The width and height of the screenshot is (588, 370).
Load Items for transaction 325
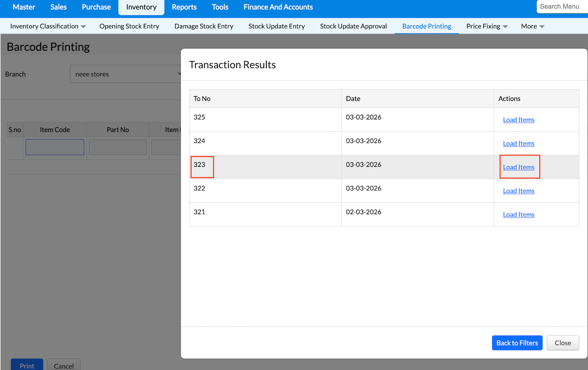(519, 120)
